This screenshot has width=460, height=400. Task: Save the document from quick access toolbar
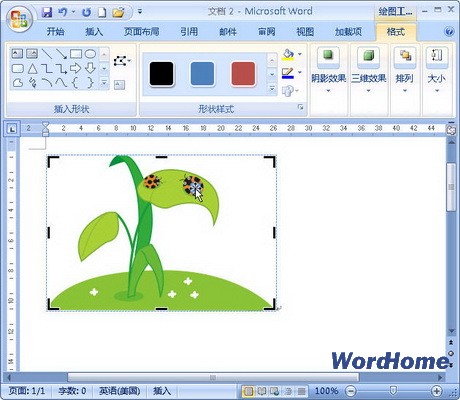point(47,13)
